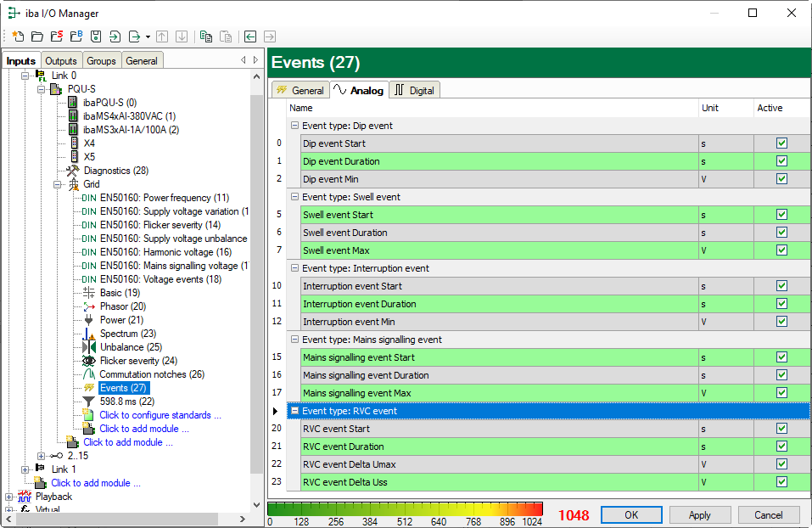Click the Import toolbar icon
This screenshot has width=812, height=528.
[x=115, y=37]
